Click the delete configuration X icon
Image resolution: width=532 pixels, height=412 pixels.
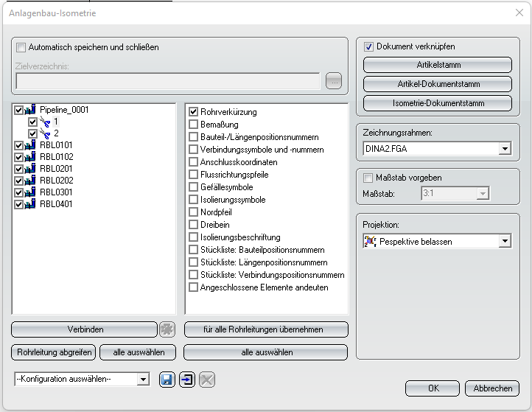[207, 380]
